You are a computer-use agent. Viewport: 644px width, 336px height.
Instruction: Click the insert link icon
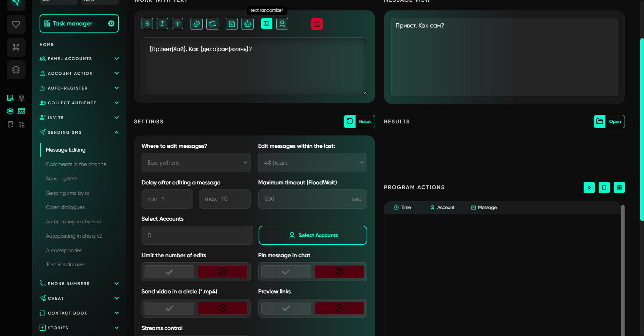point(197,24)
